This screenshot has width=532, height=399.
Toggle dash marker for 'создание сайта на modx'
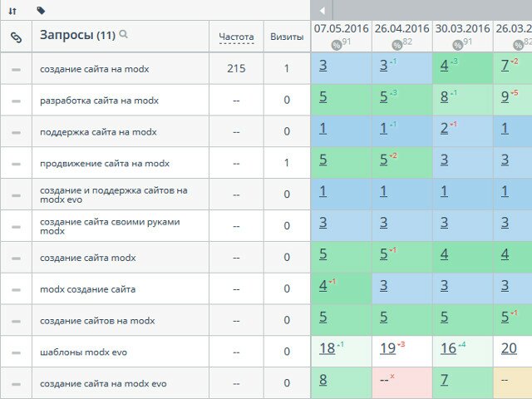coord(16,69)
